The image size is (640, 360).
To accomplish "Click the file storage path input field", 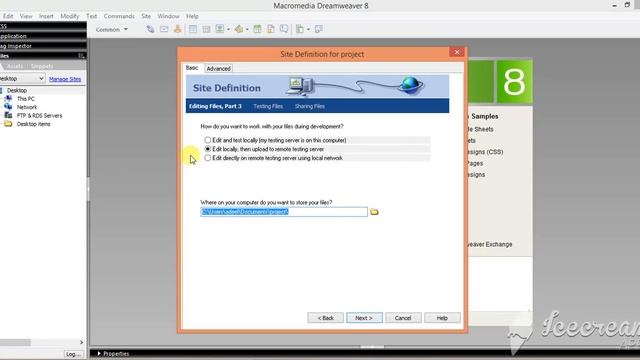I will coord(284,212).
